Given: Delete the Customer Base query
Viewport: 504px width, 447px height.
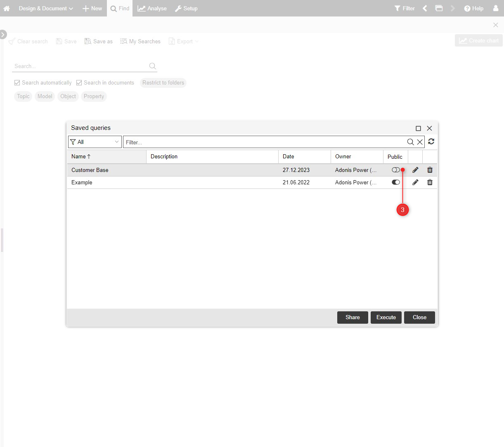Looking at the screenshot, I should [430, 170].
